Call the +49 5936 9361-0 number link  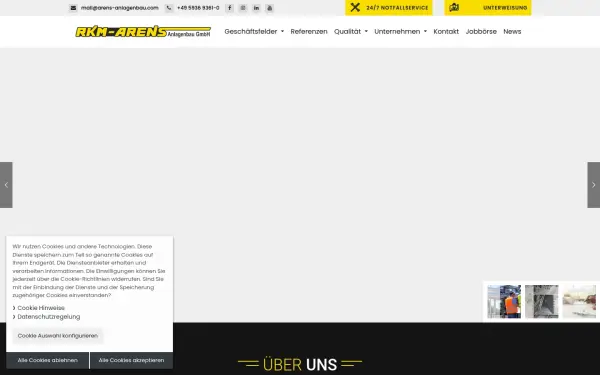pyautogui.click(x=198, y=8)
